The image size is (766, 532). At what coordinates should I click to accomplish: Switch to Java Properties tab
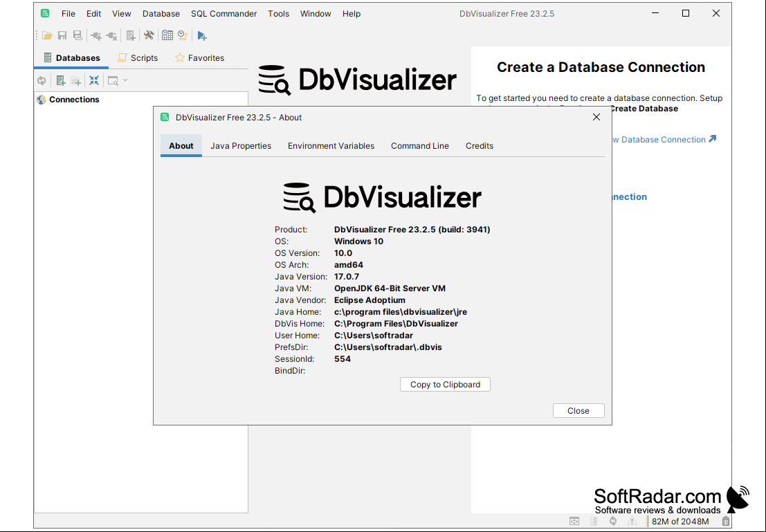tap(241, 145)
